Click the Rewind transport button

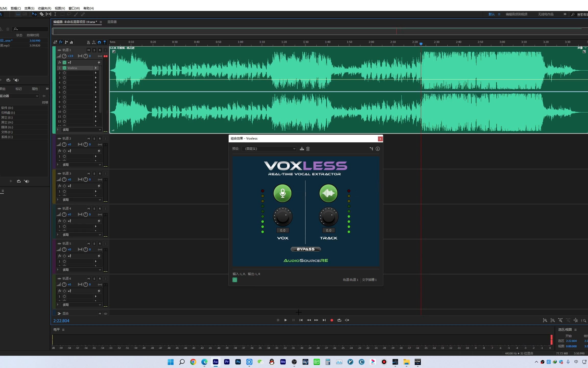(309, 320)
